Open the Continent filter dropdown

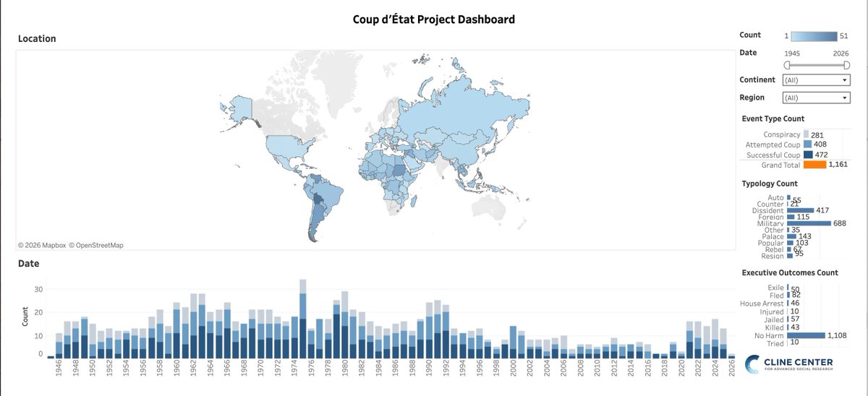point(817,79)
